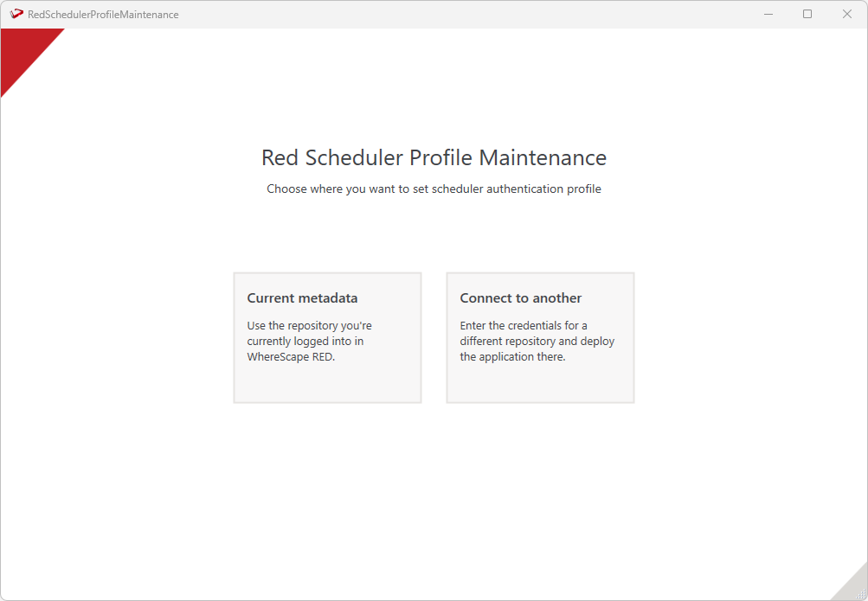
Task: Grab the window resize grip
Action: click(861, 594)
